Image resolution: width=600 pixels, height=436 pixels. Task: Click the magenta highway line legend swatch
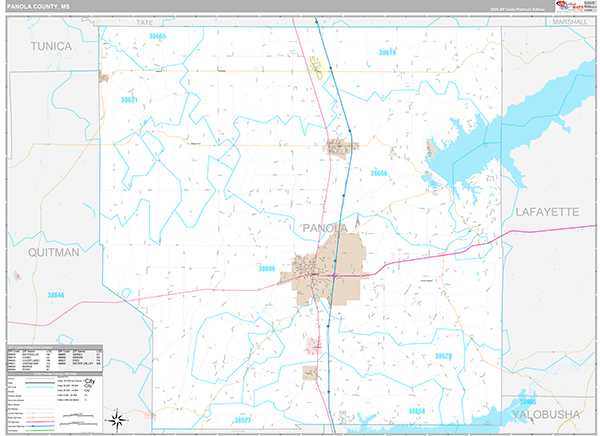[40, 421]
